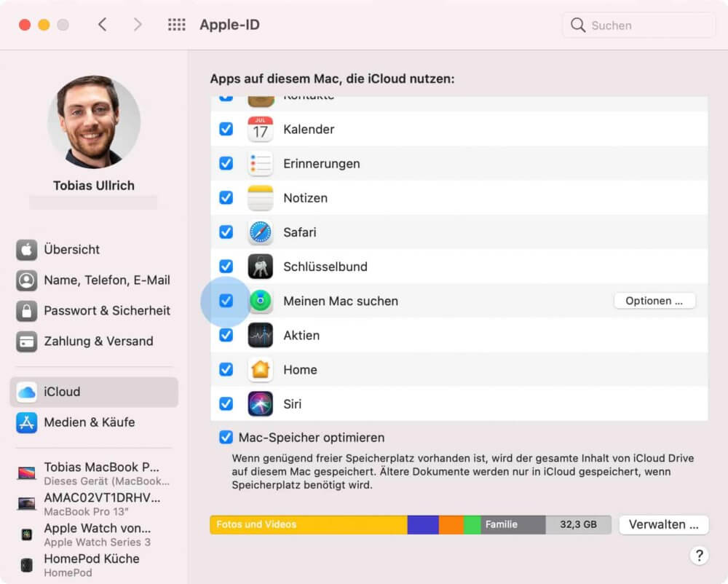
Task: Select the iCloud sidebar item
Action: pyautogui.click(x=94, y=392)
